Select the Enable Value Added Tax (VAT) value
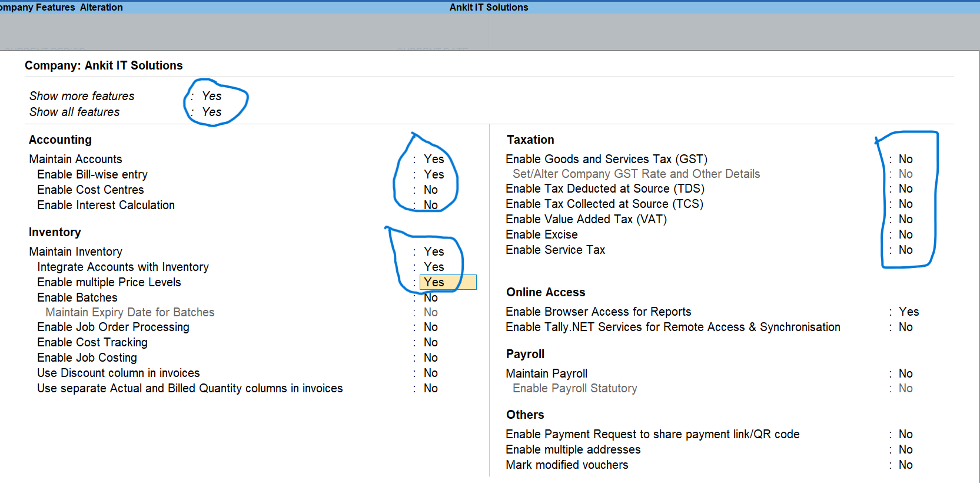The image size is (980, 483). point(905,219)
